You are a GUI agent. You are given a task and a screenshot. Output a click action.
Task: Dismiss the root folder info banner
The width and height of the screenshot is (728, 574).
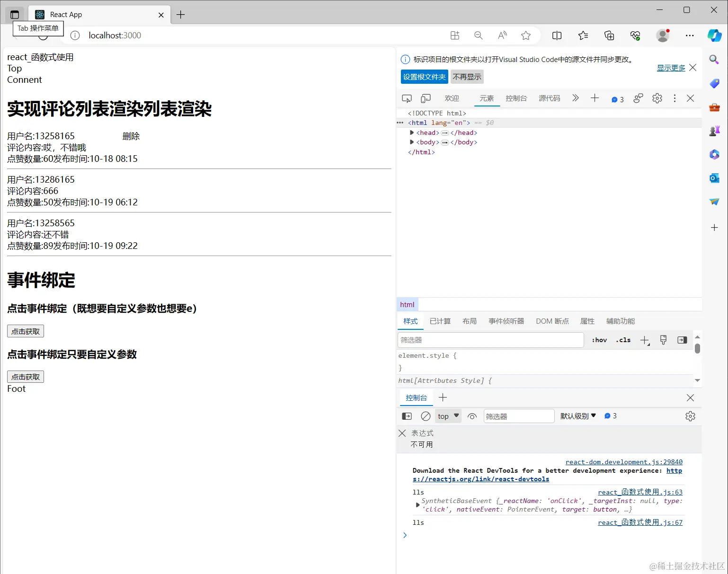(693, 68)
